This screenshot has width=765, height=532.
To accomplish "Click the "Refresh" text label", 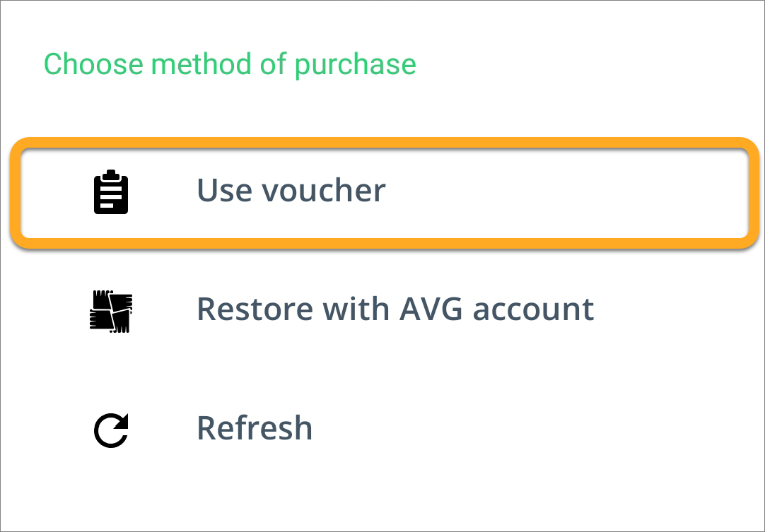I will point(255,427).
